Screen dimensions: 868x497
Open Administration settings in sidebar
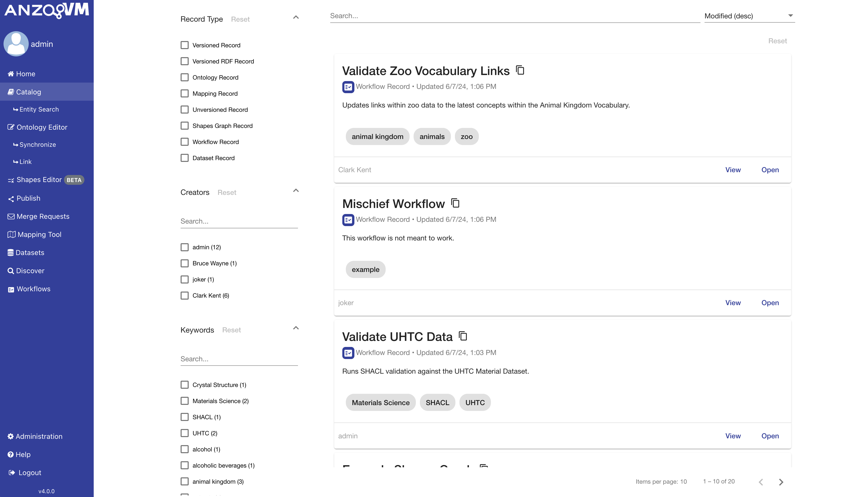point(39,436)
